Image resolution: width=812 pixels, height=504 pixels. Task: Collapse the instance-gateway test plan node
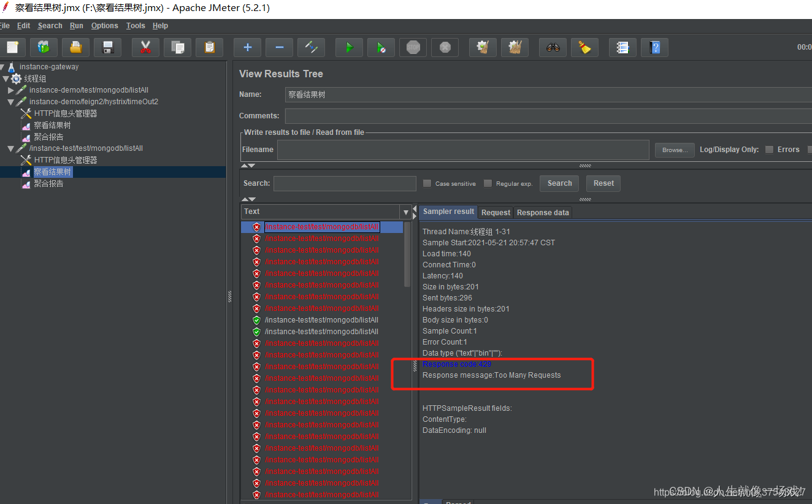pos(2,67)
